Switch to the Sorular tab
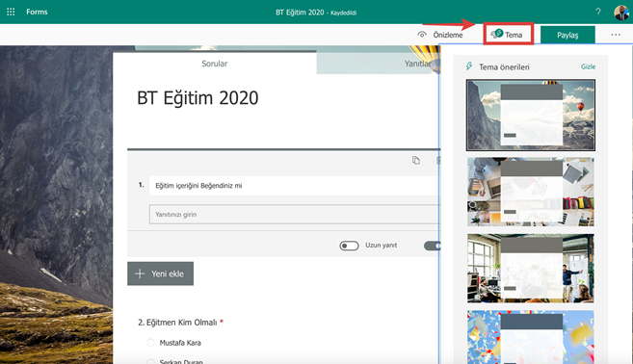Image resolution: width=633 pixels, height=364 pixels. [x=214, y=64]
